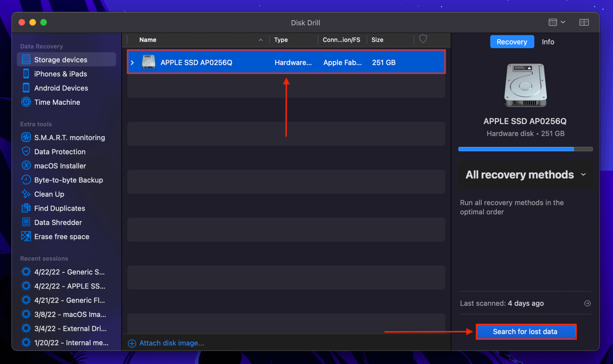Select Storage devices in sidebar
Screen dimensions: 613x364
tap(66, 59)
